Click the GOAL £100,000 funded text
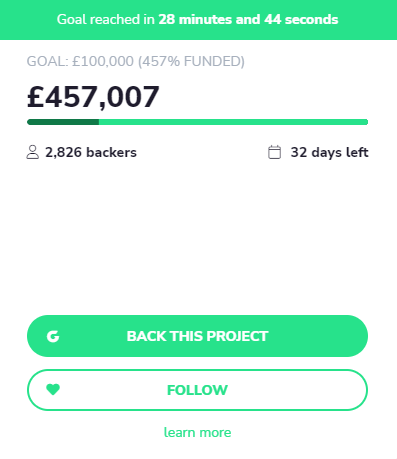The width and height of the screenshot is (397, 459). (x=136, y=62)
